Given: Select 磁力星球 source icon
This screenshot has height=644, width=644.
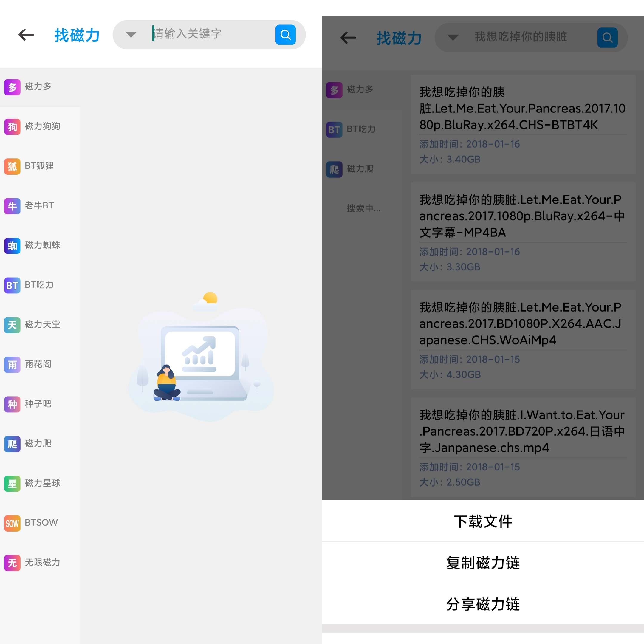Looking at the screenshot, I should click(12, 484).
